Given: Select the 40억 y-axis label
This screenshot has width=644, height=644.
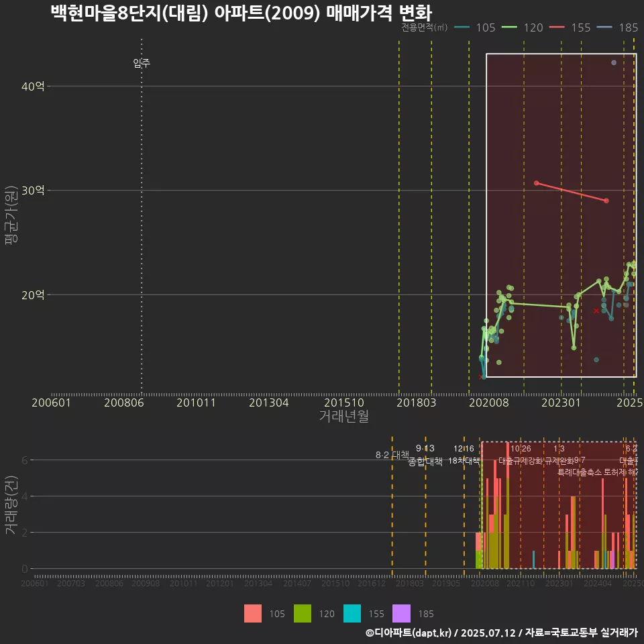Looking at the screenshot, I should click(x=33, y=87).
